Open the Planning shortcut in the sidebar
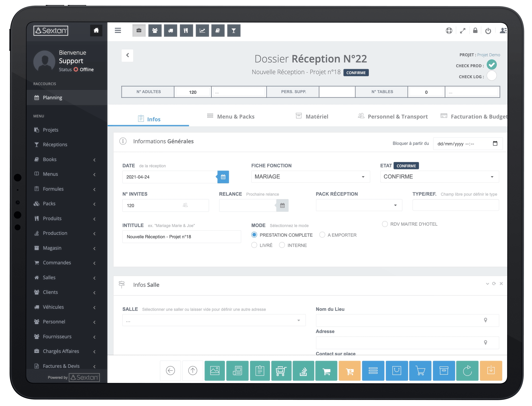 pyautogui.click(x=52, y=97)
